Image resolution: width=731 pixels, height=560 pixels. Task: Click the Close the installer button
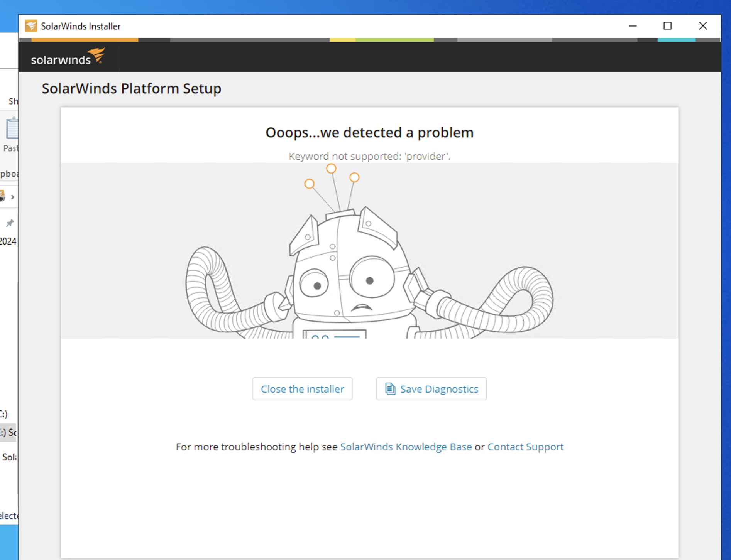coord(302,389)
